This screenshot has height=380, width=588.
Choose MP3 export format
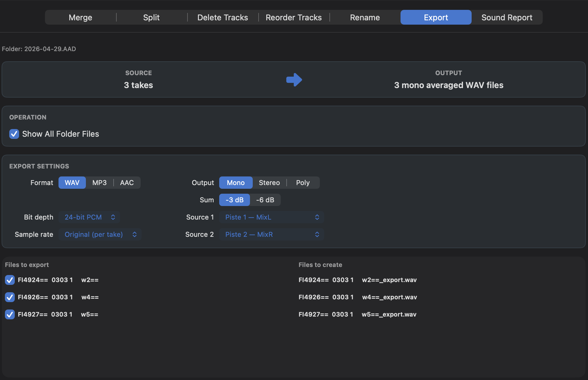(x=99, y=183)
